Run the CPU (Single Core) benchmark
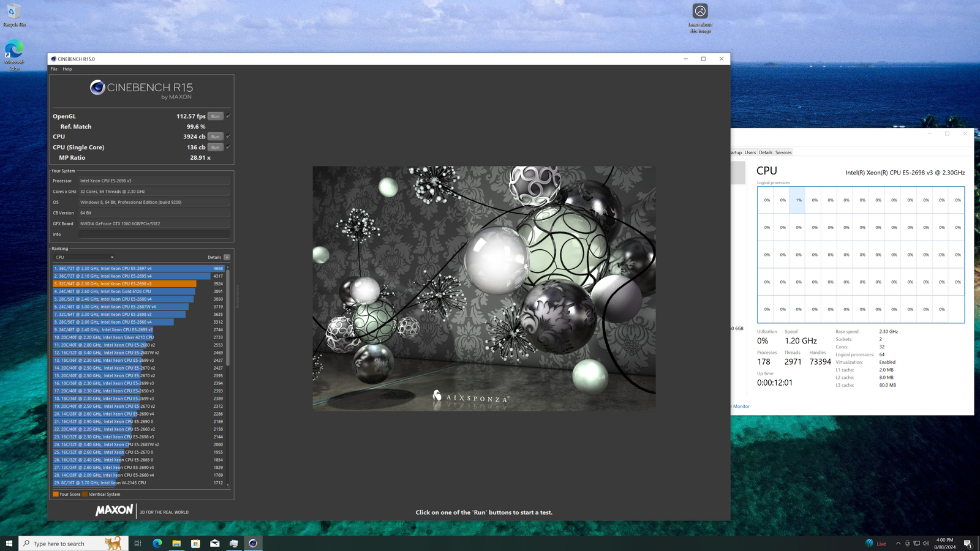 [215, 147]
